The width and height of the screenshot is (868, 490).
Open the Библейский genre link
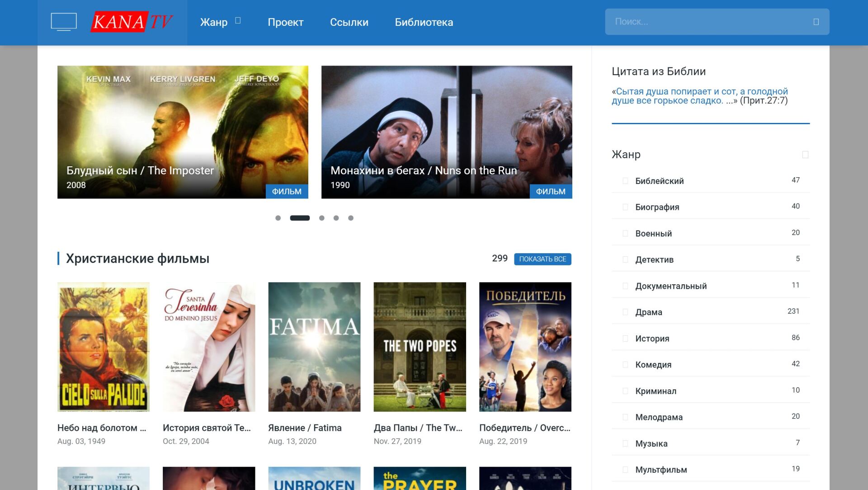click(x=660, y=181)
